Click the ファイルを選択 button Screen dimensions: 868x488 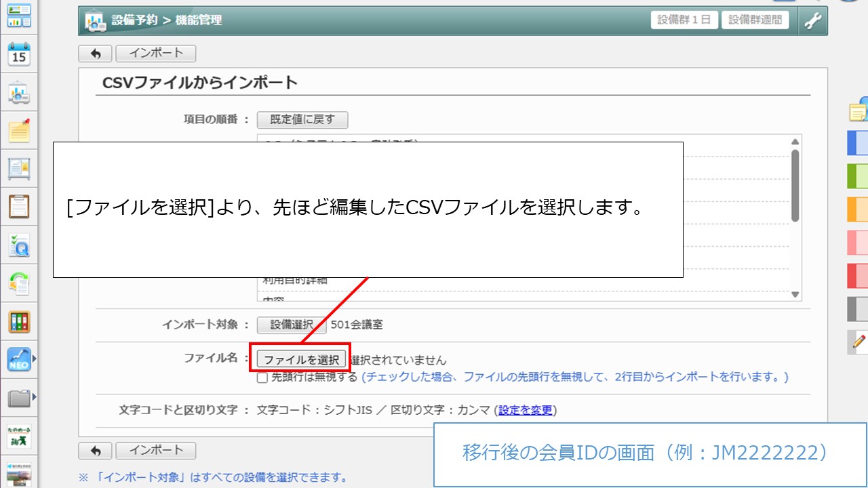(301, 359)
